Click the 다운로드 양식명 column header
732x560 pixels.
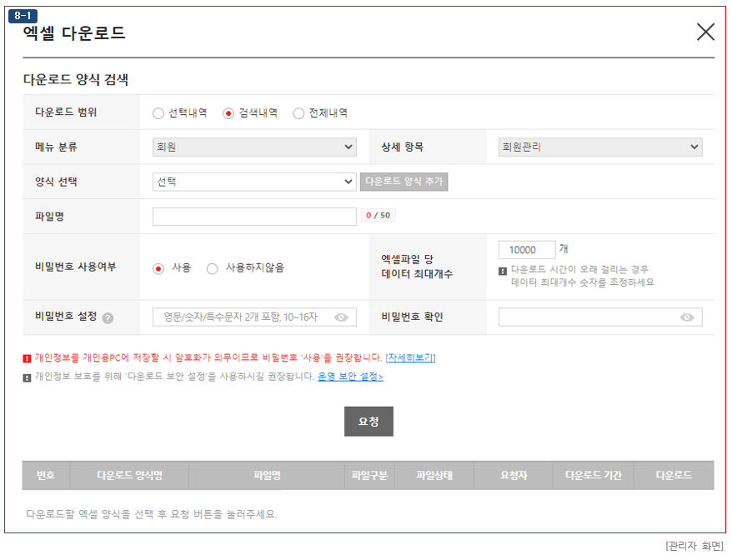tap(129, 476)
